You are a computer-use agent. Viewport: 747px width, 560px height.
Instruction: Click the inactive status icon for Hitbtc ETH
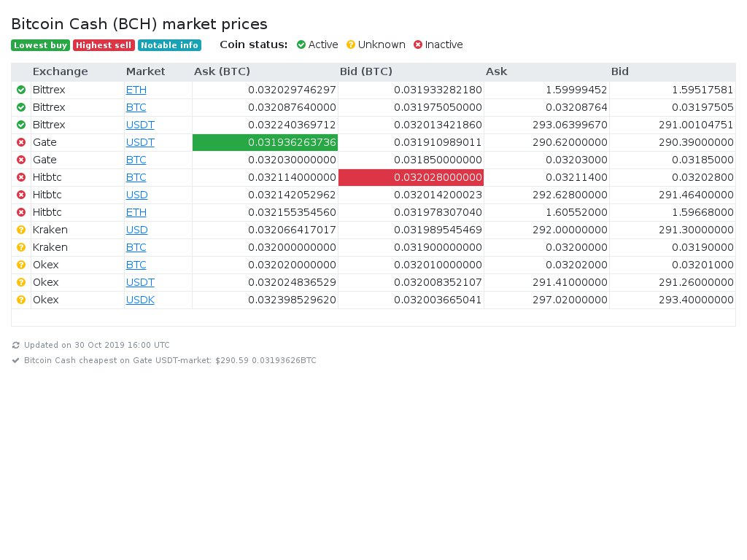pyautogui.click(x=21, y=212)
